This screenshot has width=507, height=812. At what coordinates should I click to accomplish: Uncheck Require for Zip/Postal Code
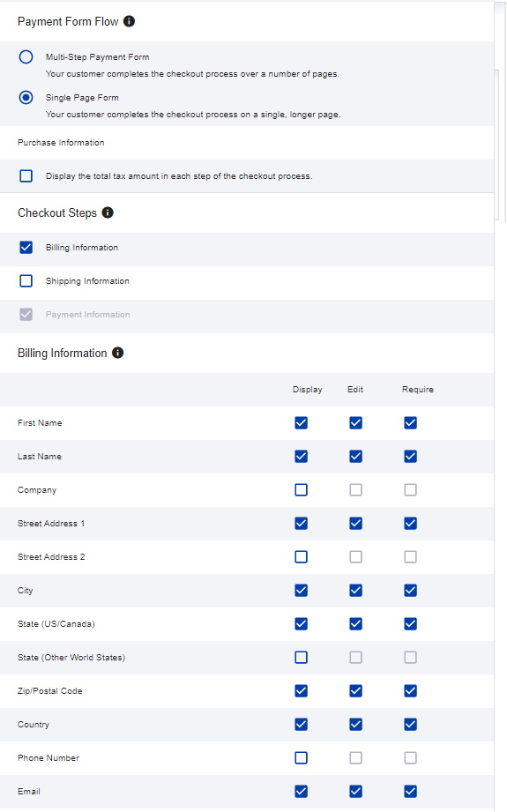410,691
